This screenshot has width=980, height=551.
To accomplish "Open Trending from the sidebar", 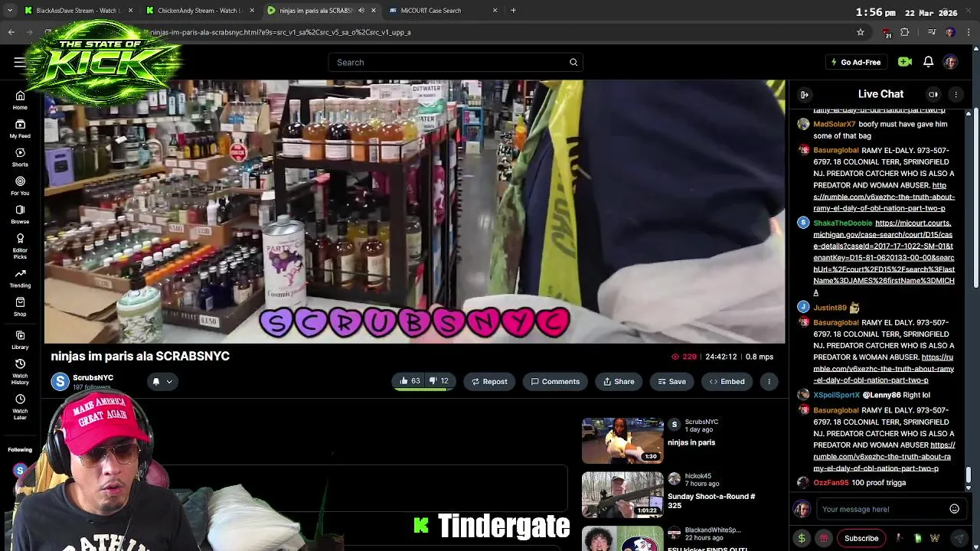I will click(20, 278).
